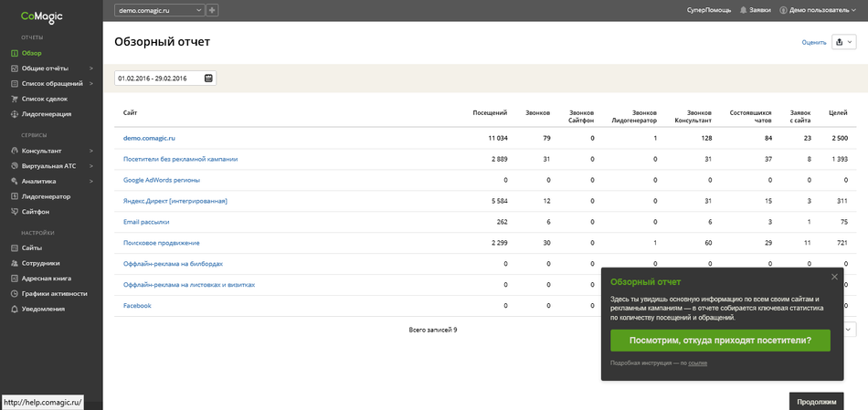Close the Обзорный отчет tooltip popup
Image resolution: width=868 pixels, height=410 pixels.
point(833,277)
